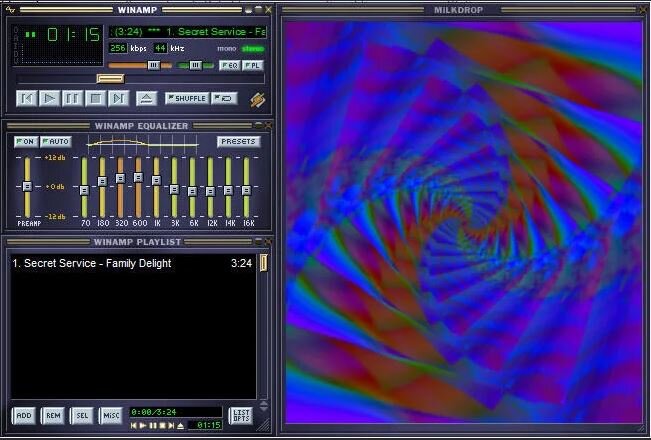Pause playback with the main Pause button

[72, 99]
